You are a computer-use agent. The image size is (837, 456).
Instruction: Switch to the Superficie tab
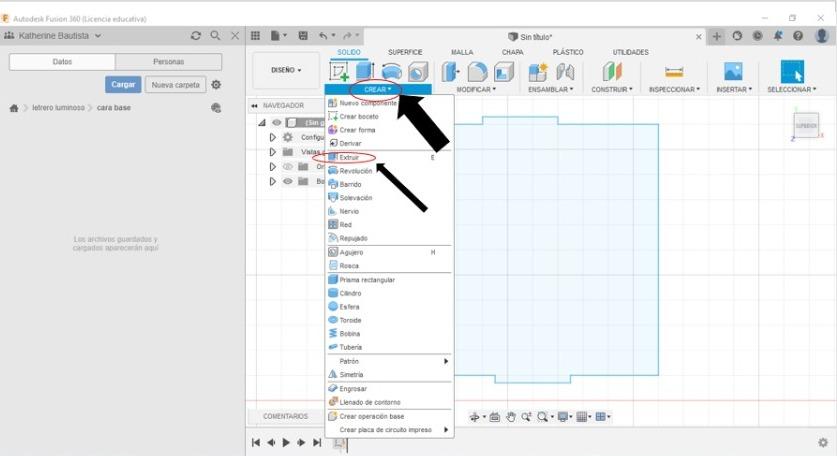click(405, 52)
